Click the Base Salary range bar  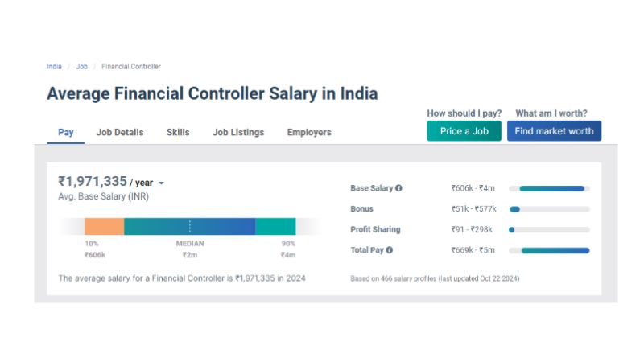coord(551,188)
